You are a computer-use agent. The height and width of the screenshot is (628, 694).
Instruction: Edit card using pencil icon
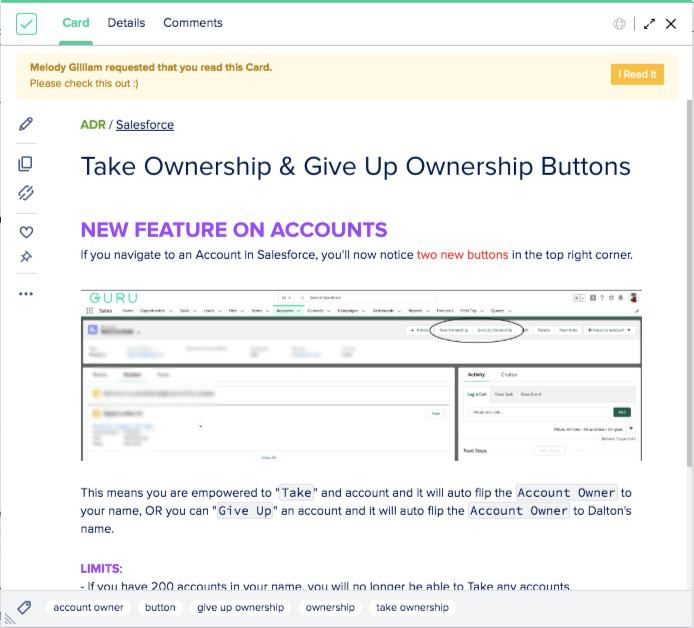pyautogui.click(x=26, y=124)
